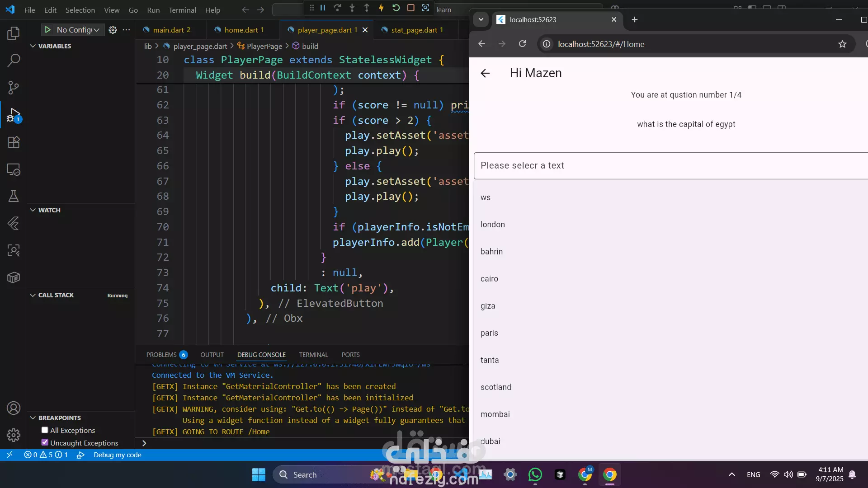The image size is (868, 488).
Task: Open the Explorer view in activity bar
Action: [14, 33]
